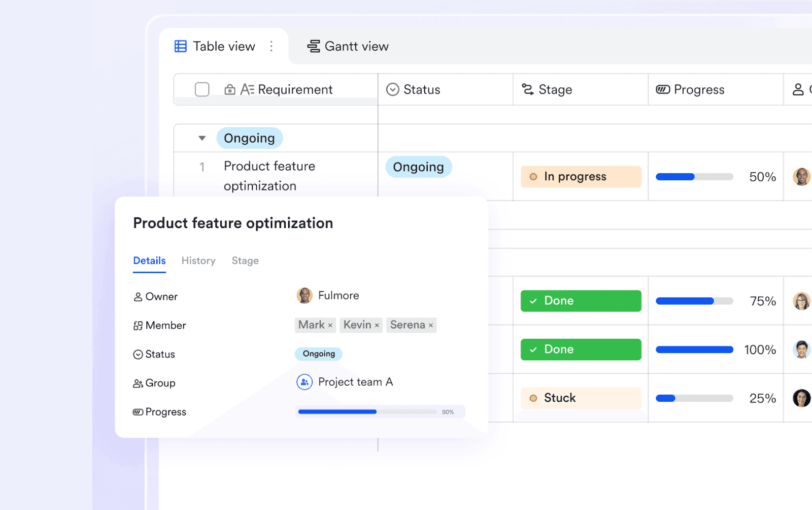Click the text-type icon next to Requirement
812x510 pixels.
247,89
